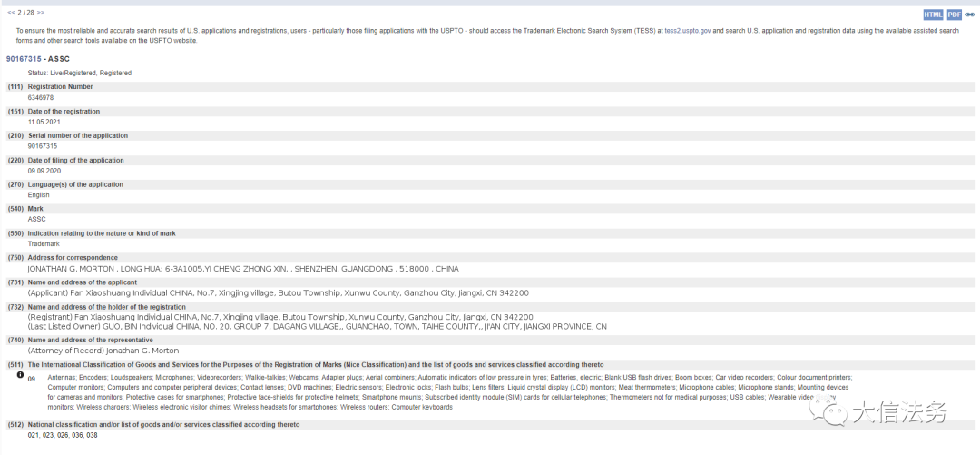Image resolution: width=980 pixels, height=455 pixels.
Task: Click Indication relating to the nature of mark label
Action: point(102,233)
